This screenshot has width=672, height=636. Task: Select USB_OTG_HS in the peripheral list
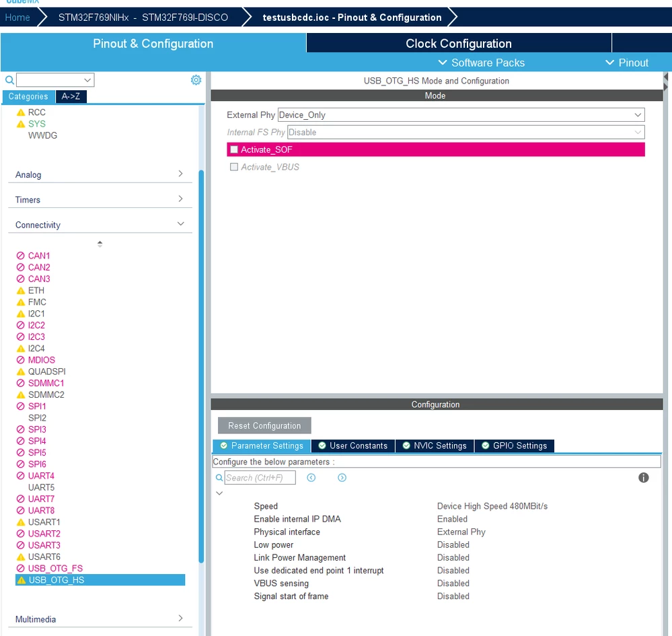[x=100, y=580]
